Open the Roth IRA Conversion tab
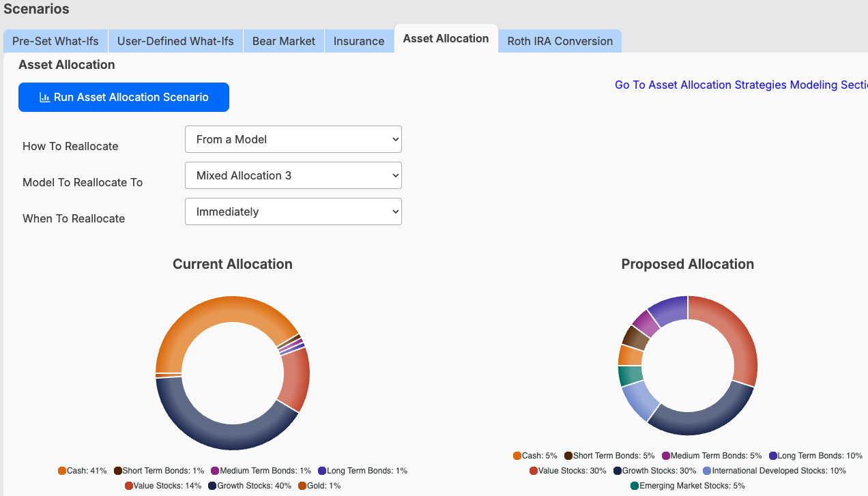The height and width of the screenshot is (496, 868). [x=560, y=41]
